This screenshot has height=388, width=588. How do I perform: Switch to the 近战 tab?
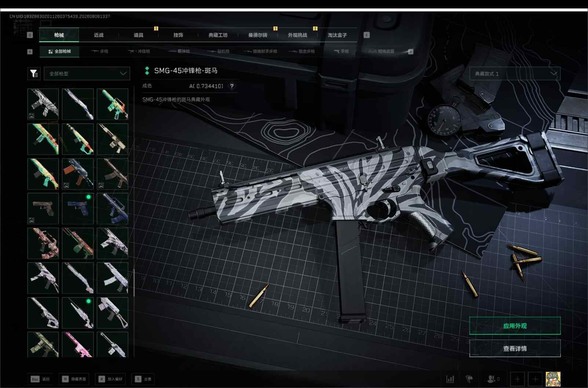(x=99, y=35)
